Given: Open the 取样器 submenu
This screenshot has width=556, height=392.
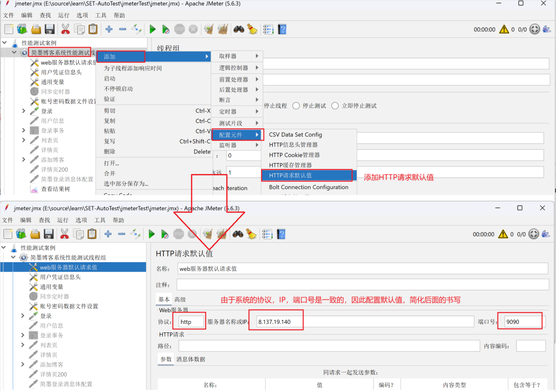Looking at the screenshot, I should [x=237, y=56].
